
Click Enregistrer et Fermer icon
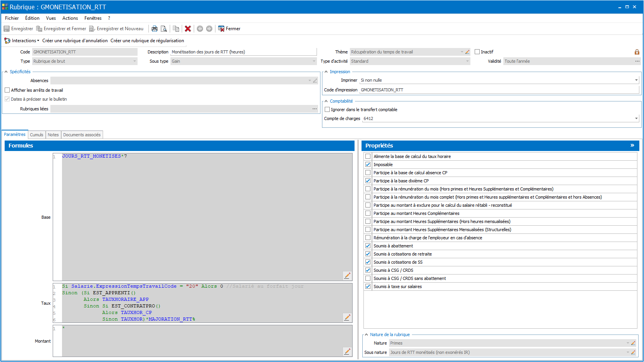[x=39, y=29]
